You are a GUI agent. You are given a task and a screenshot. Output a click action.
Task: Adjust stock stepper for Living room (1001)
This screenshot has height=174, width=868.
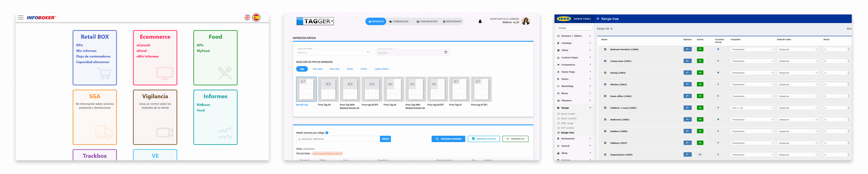click(x=849, y=61)
